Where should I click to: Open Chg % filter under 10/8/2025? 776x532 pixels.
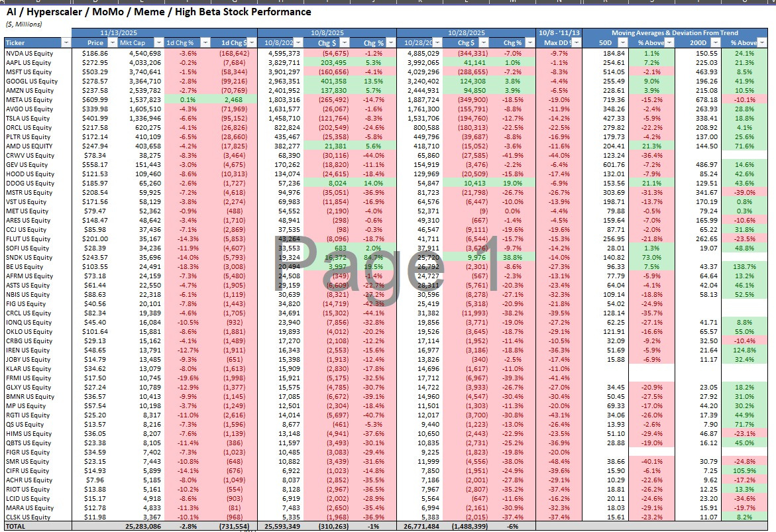(391, 43)
